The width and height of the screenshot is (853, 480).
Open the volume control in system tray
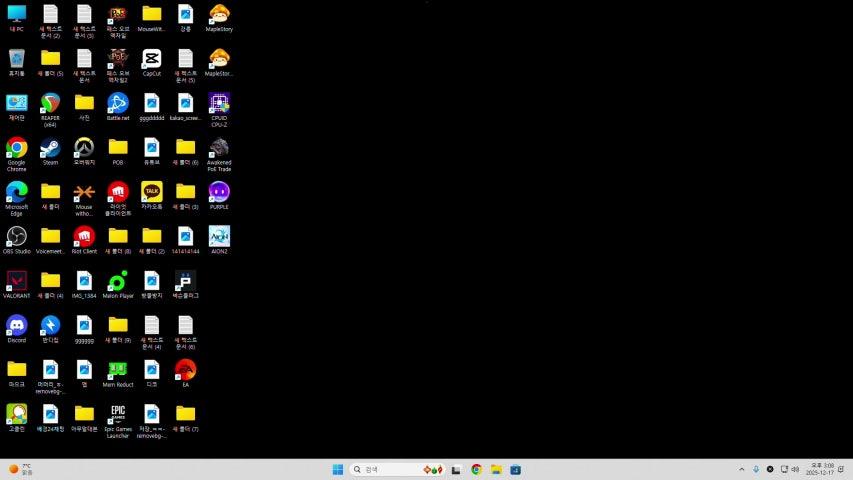(x=795, y=469)
